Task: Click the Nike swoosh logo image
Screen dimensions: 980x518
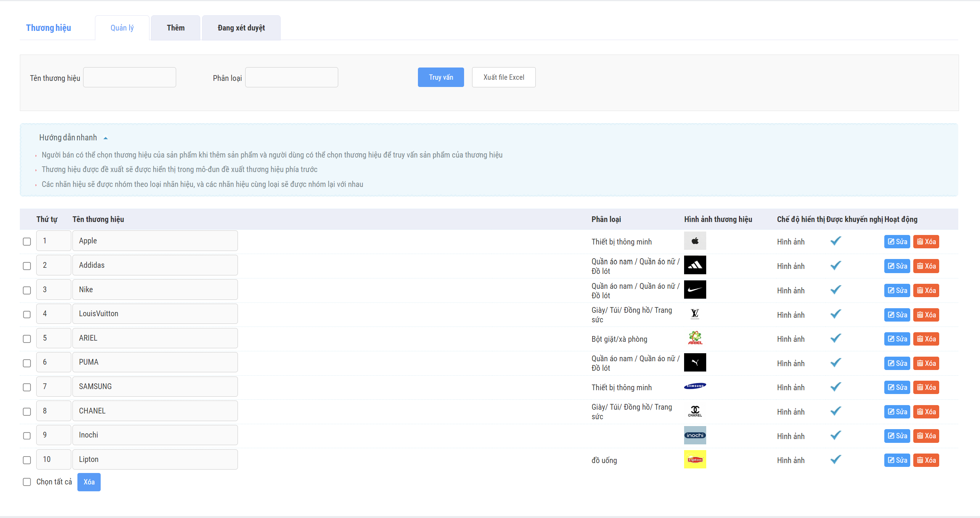Action: tap(695, 290)
